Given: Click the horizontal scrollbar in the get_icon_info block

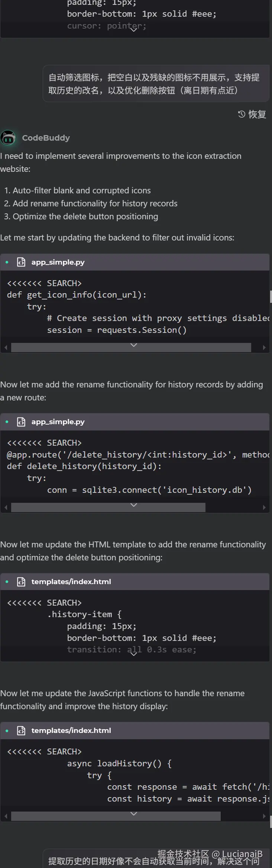Looking at the screenshot, I should [131, 348].
